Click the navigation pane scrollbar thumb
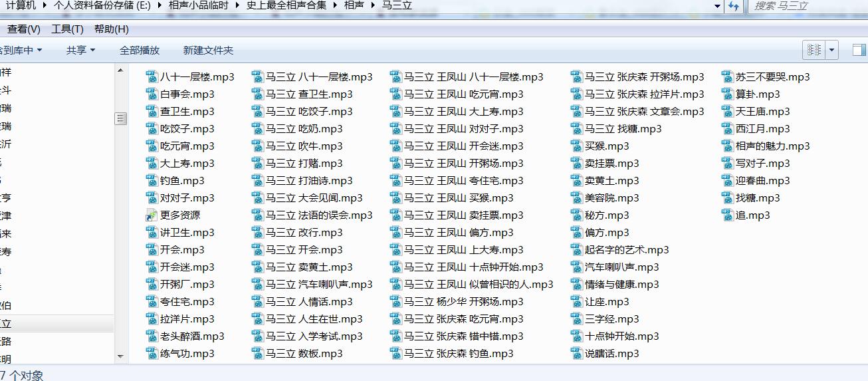The image size is (868, 381). [x=121, y=118]
